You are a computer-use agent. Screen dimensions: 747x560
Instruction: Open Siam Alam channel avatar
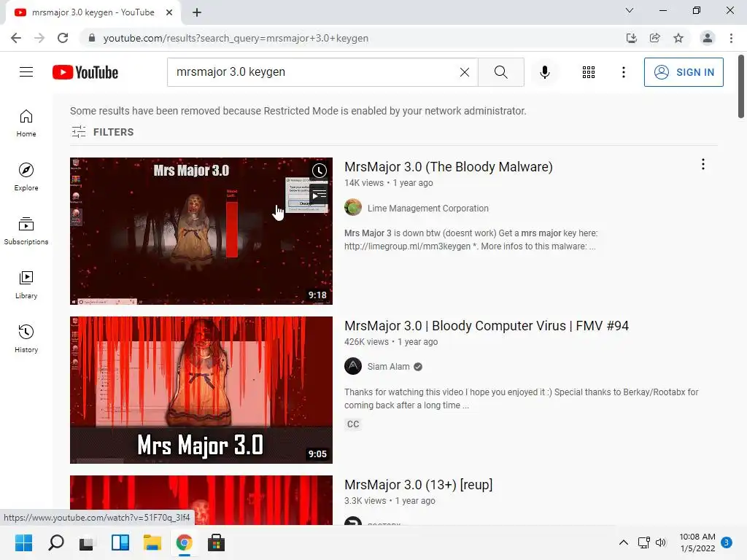point(353,366)
